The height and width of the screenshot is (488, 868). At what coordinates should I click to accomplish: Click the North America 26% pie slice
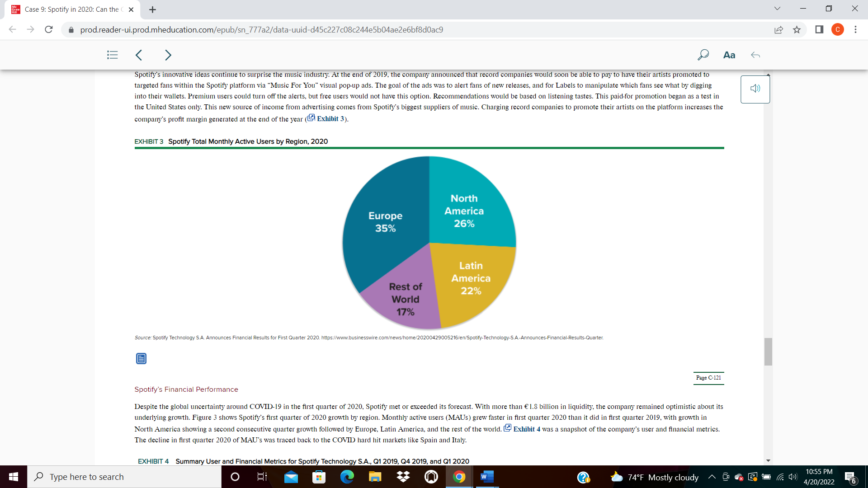click(x=464, y=211)
